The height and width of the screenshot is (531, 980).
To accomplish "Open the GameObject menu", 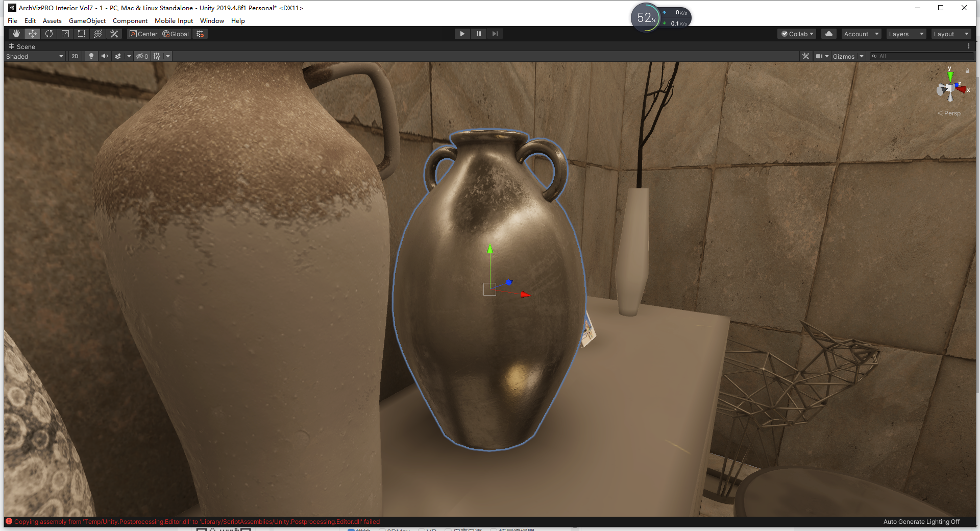I will pos(87,21).
